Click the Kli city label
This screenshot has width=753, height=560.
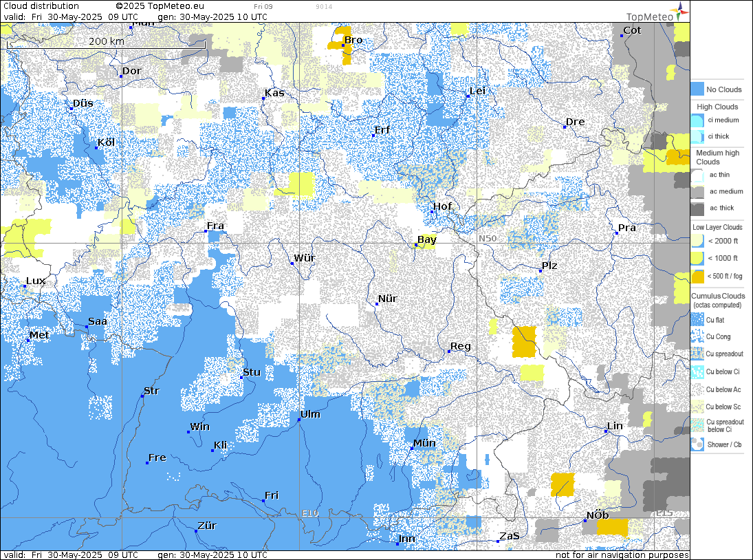tap(220, 445)
